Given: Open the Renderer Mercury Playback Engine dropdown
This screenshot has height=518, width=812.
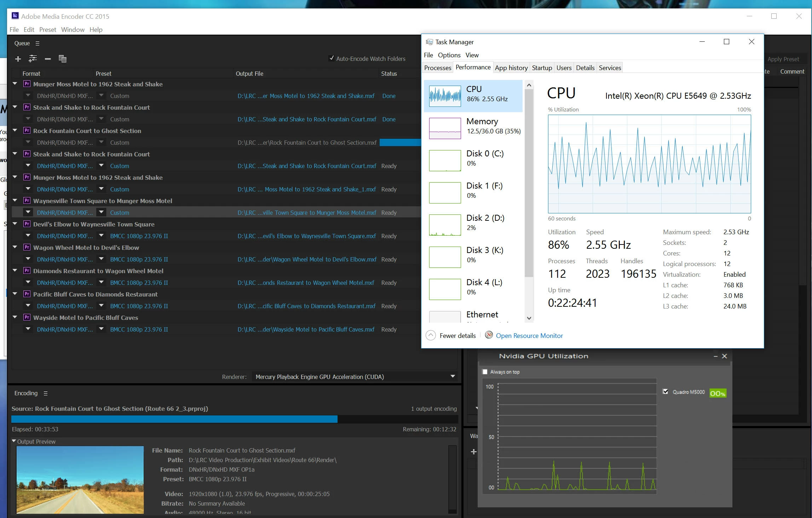Looking at the screenshot, I should (x=452, y=376).
